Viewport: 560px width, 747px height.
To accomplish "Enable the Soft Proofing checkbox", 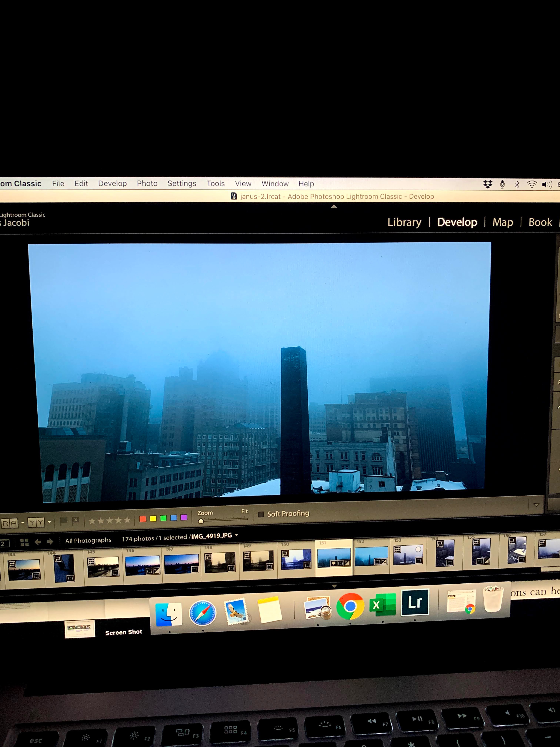I will (x=261, y=514).
